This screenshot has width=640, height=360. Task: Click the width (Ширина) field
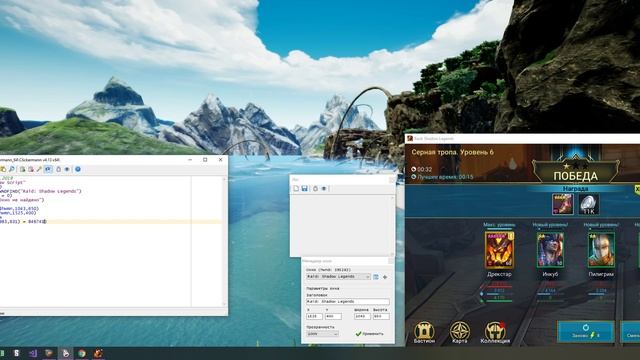click(362, 316)
